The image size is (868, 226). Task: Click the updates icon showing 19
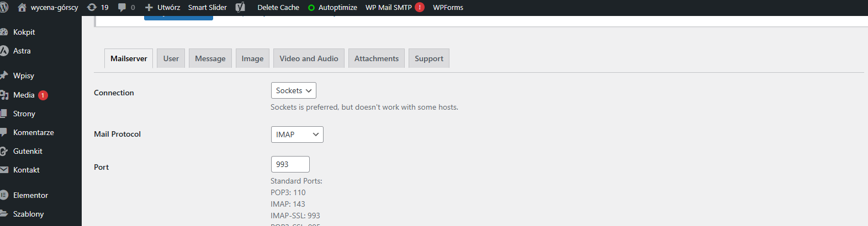point(92,7)
